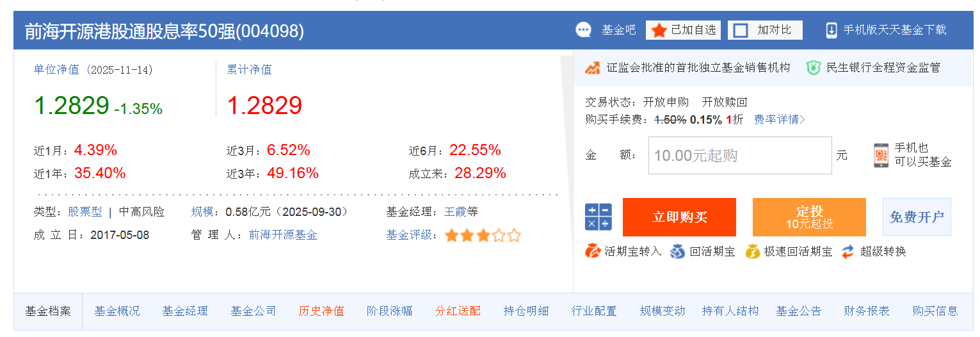Focus the purchase amount input field

740,155
